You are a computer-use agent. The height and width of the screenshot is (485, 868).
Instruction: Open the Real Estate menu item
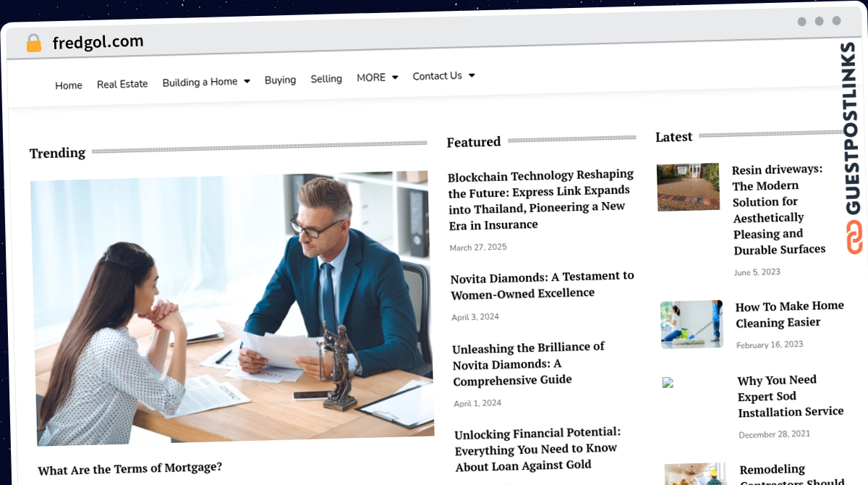tap(122, 84)
